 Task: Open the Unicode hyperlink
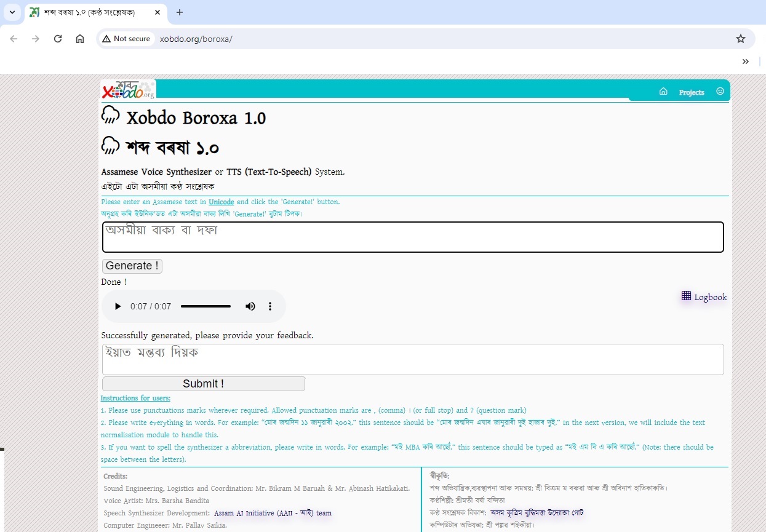221,202
